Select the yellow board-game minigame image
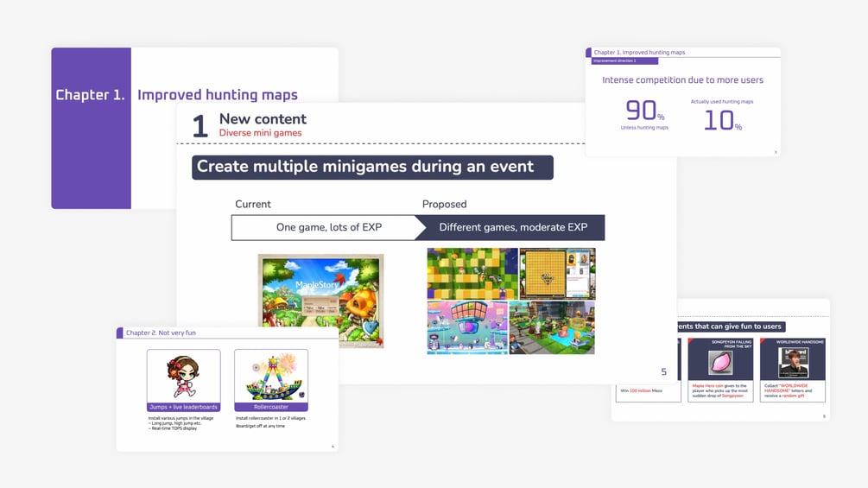Image resolution: width=868 pixels, height=488 pixels. [557, 273]
